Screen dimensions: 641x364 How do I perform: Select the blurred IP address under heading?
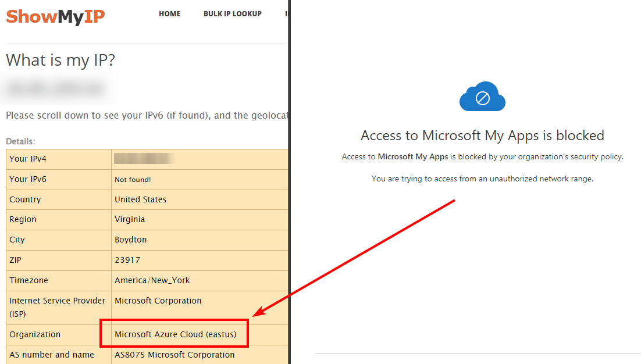click(55, 88)
